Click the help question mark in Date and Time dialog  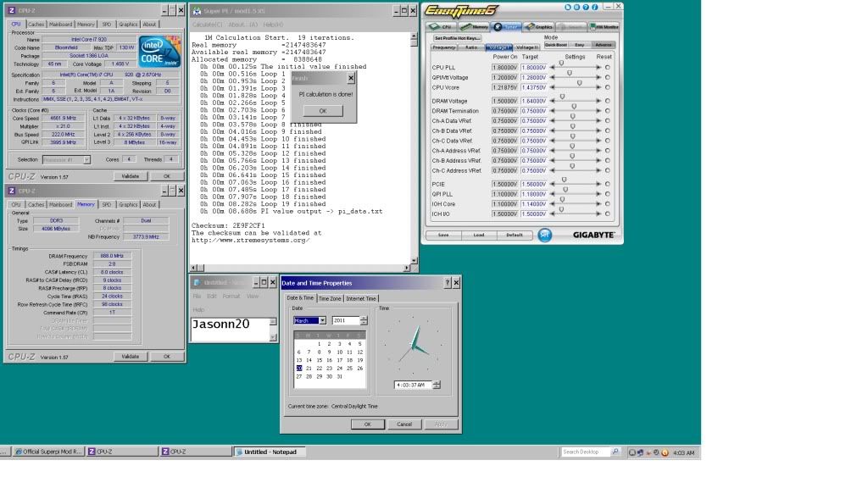pyautogui.click(x=448, y=283)
